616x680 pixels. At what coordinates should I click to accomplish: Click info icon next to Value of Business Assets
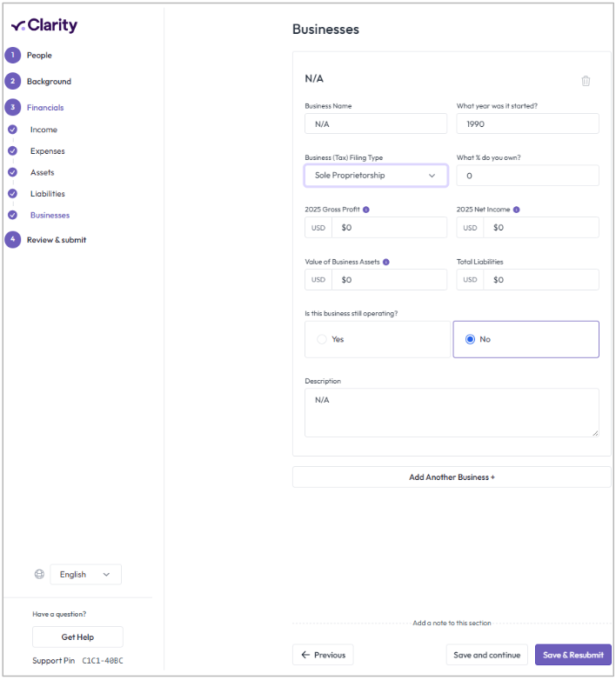click(x=385, y=262)
